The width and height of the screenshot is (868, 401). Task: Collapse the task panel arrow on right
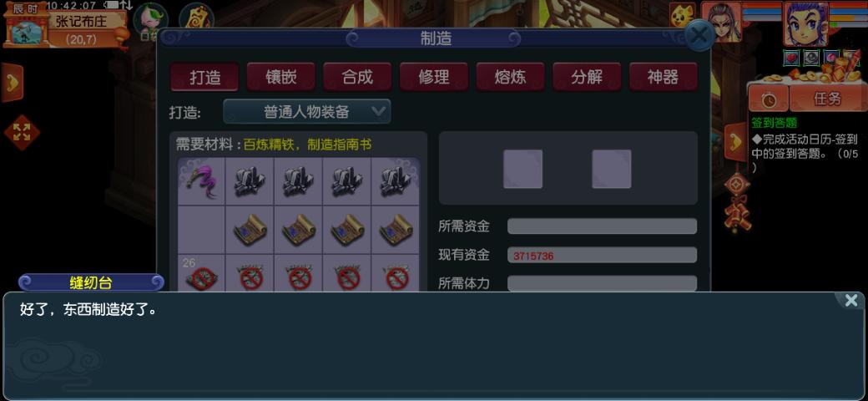coord(735,143)
